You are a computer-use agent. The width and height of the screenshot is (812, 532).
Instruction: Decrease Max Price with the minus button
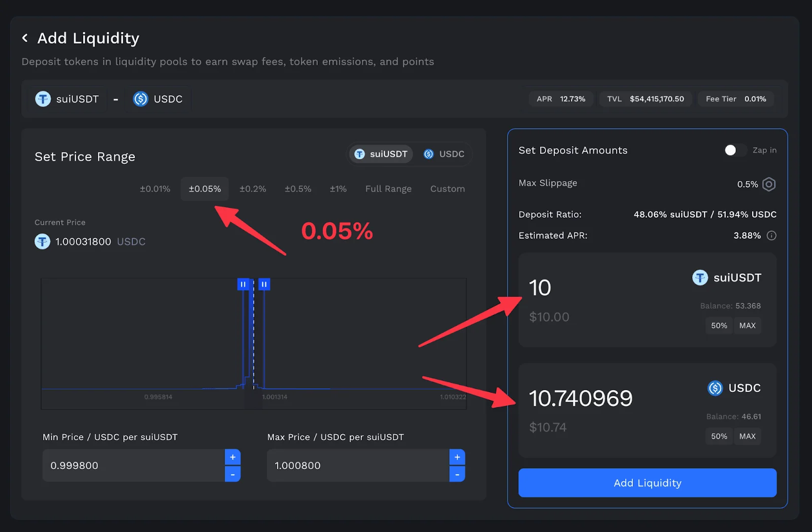(457, 474)
